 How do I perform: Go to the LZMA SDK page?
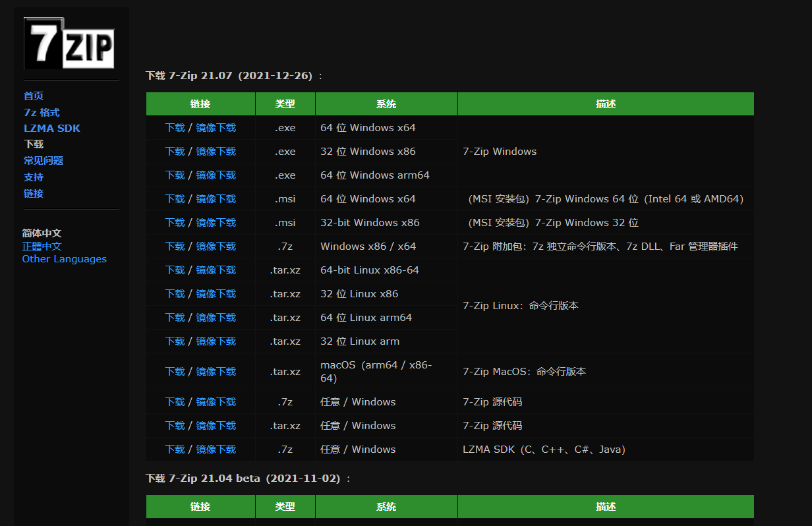pyautogui.click(x=52, y=129)
